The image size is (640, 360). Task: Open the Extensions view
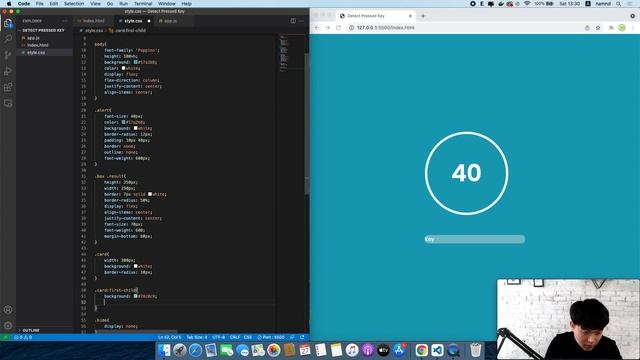[x=8, y=87]
